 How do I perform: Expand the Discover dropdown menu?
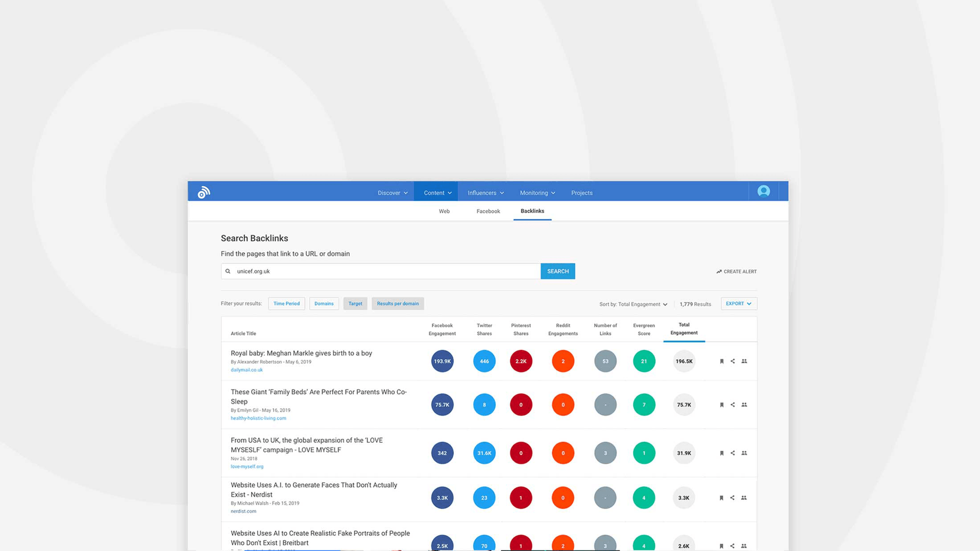[393, 193]
